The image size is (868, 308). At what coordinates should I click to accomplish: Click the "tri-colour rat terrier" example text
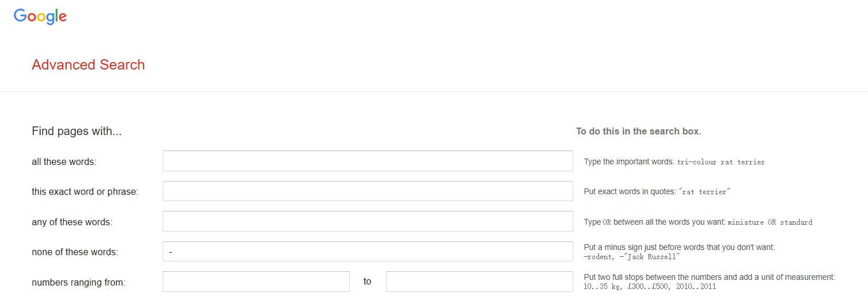[x=721, y=162]
